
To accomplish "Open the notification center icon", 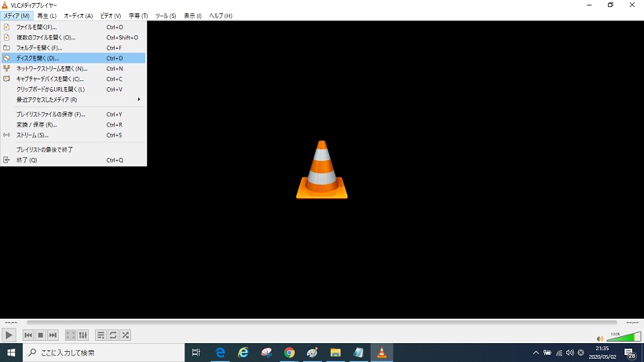I will click(630, 353).
